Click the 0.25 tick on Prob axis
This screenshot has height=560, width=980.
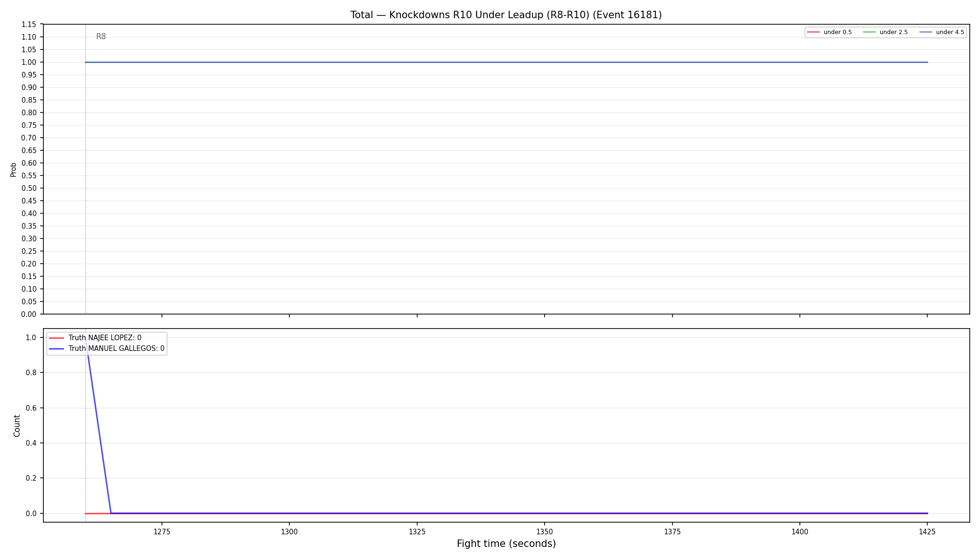[29, 252]
